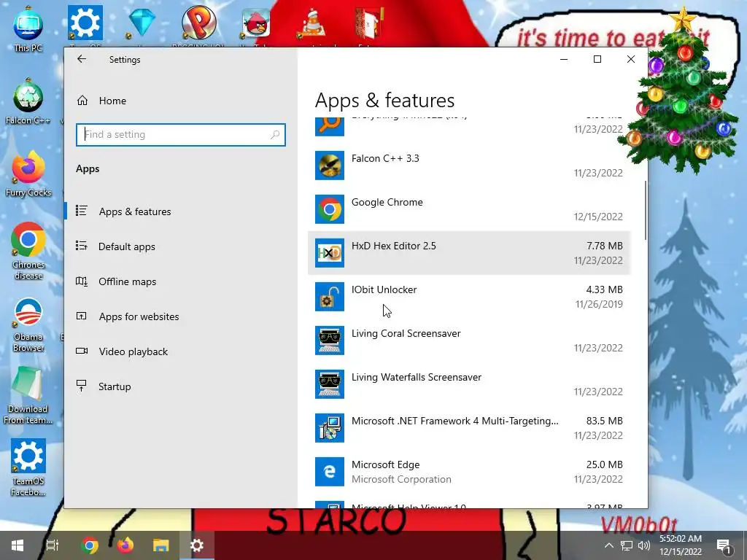
Task: Click the Google Chrome icon in app list
Action: (x=329, y=209)
